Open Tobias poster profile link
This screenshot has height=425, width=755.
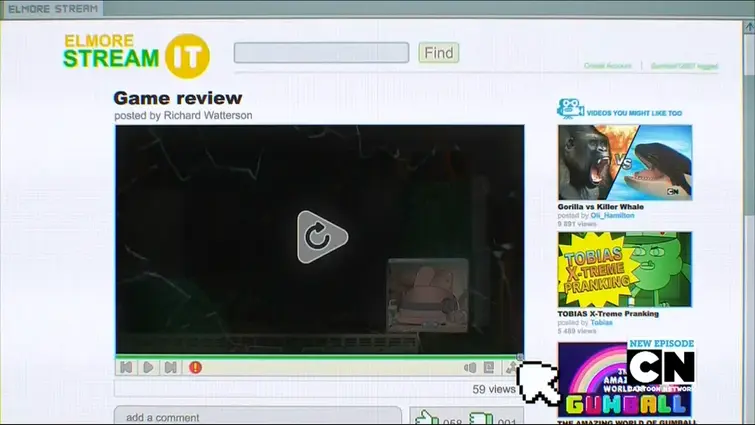coord(601,322)
